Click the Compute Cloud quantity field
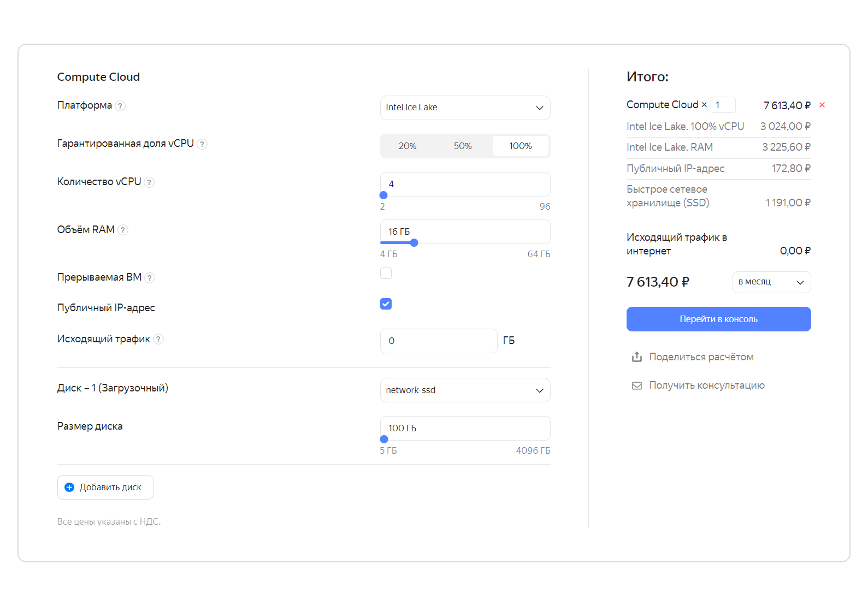 (723, 105)
